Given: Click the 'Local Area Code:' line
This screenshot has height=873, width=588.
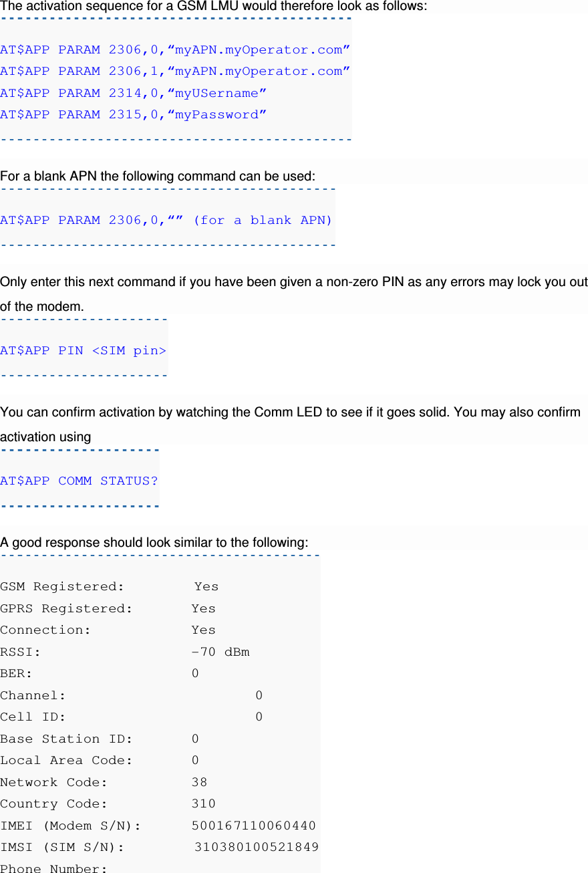Looking at the screenshot, I should tap(100, 760).
